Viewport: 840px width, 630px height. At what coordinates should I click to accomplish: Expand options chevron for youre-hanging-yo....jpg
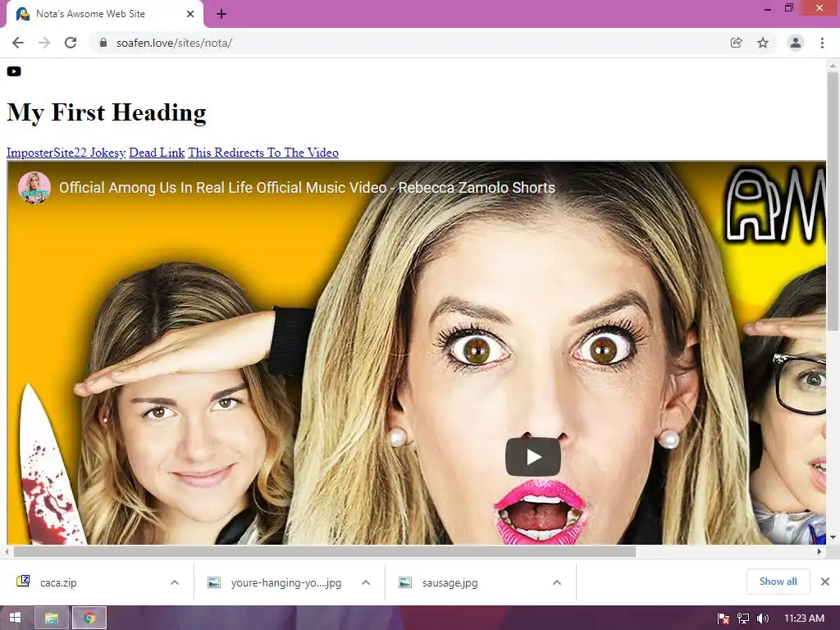[x=366, y=582]
